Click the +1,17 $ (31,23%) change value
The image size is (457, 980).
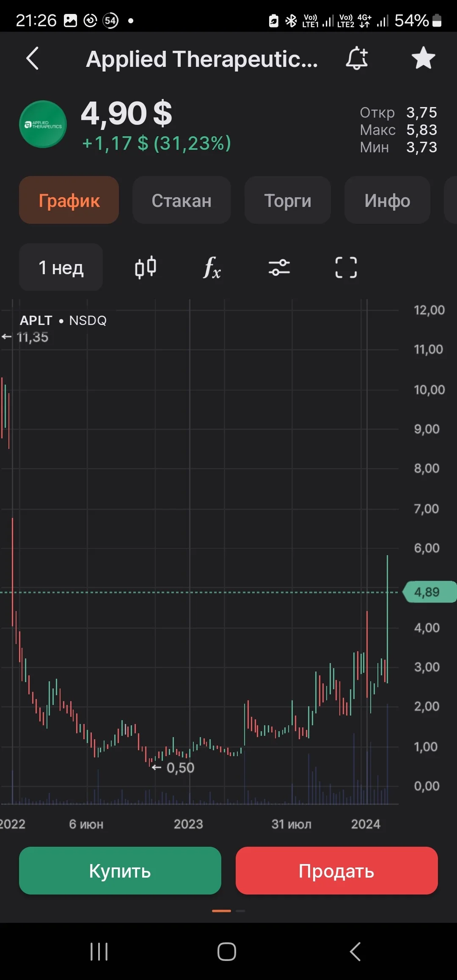tap(157, 143)
